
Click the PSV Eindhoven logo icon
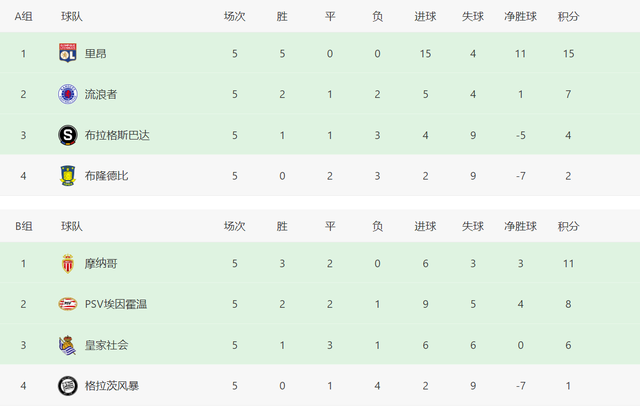click(x=68, y=304)
